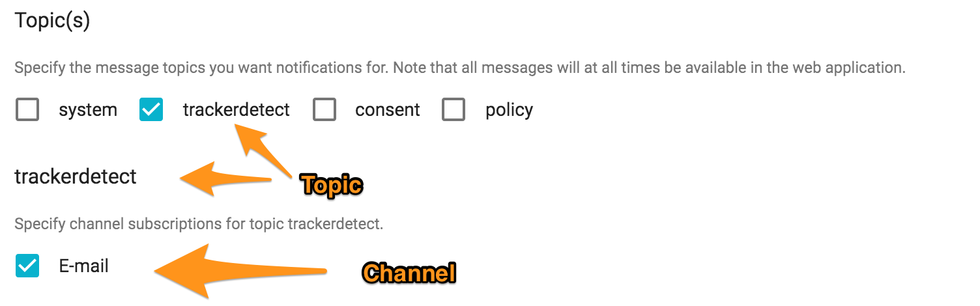Click the message topics description text
The height and width of the screenshot is (306, 980).
460,68
